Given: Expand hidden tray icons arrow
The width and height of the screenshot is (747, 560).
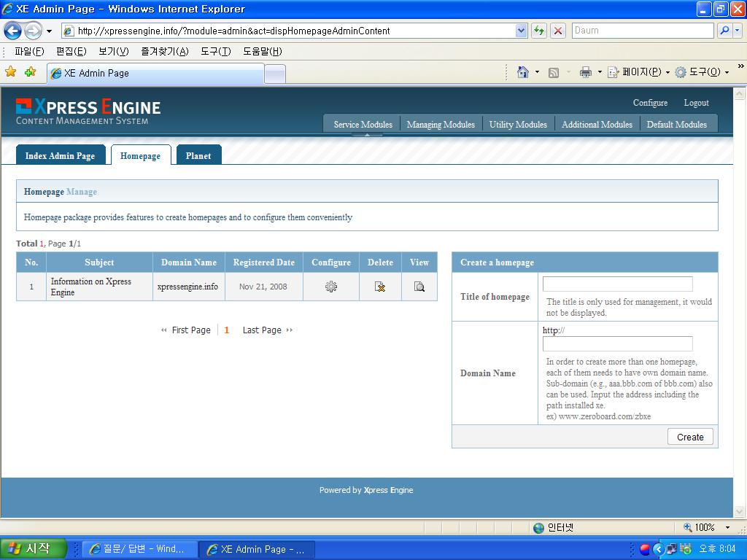Looking at the screenshot, I should point(659,549).
